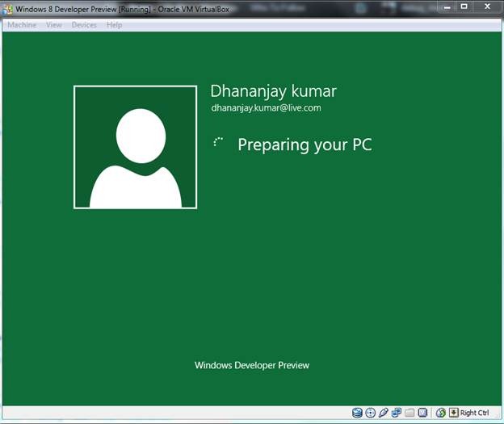Image resolution: width=504 pixels, height=424 pixels.
Task: Click the shared folders status icon
Action: coord(409,413)
